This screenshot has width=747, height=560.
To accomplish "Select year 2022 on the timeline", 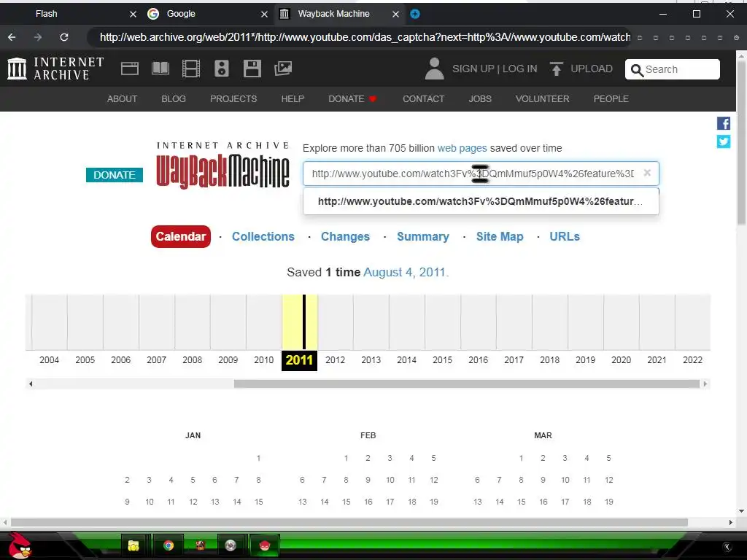I will coord(693,360).
